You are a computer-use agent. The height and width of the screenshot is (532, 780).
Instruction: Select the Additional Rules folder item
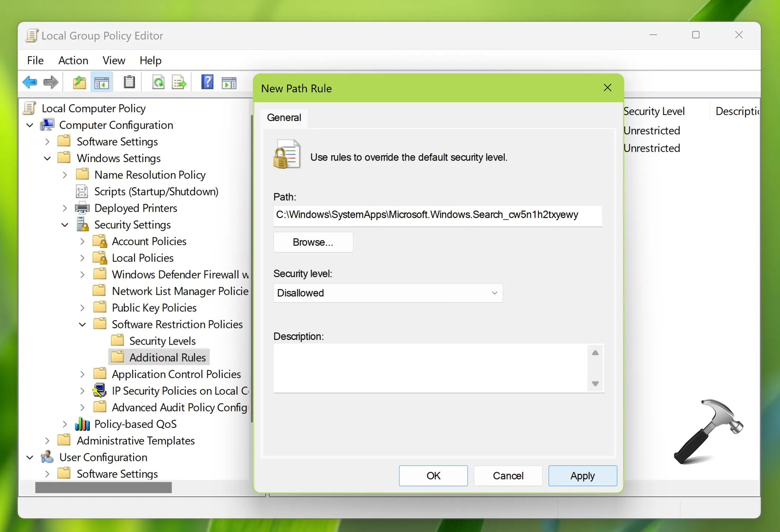coord(168,357)
